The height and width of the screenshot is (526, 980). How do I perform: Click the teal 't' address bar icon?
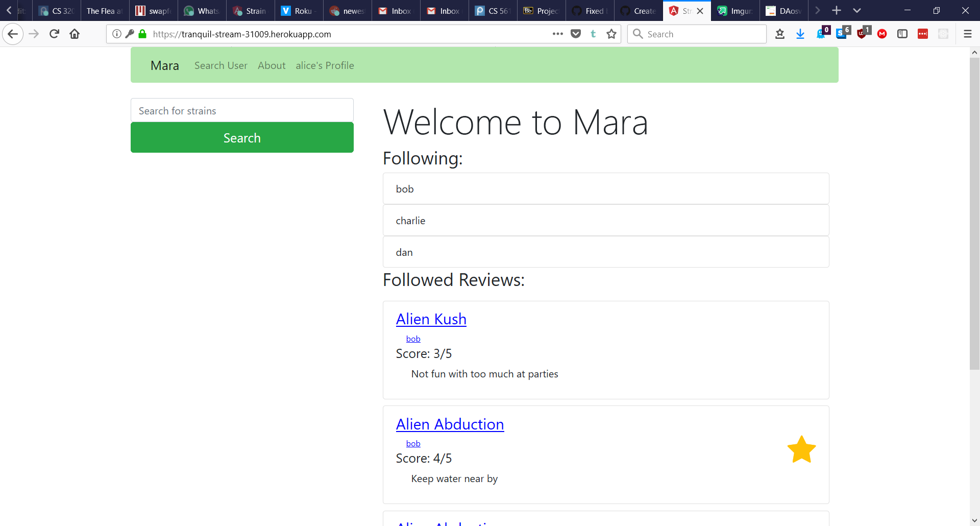tap(593, 34)
